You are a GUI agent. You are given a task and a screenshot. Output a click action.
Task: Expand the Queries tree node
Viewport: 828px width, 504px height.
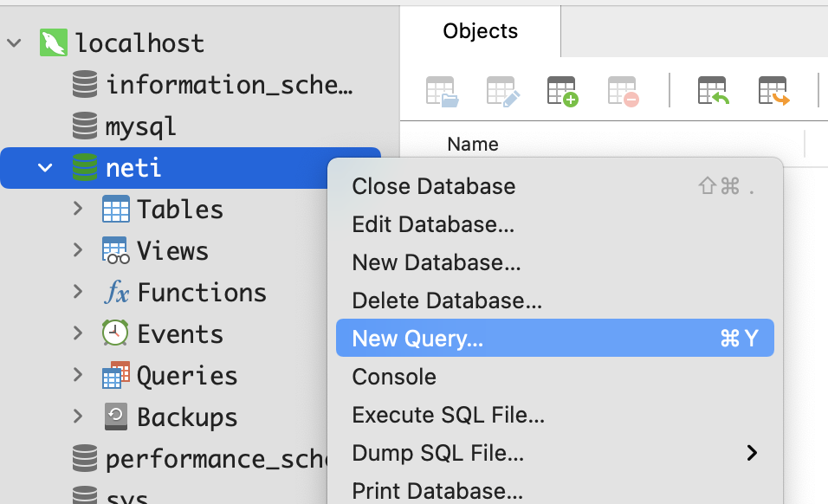(x=78, y=375)
